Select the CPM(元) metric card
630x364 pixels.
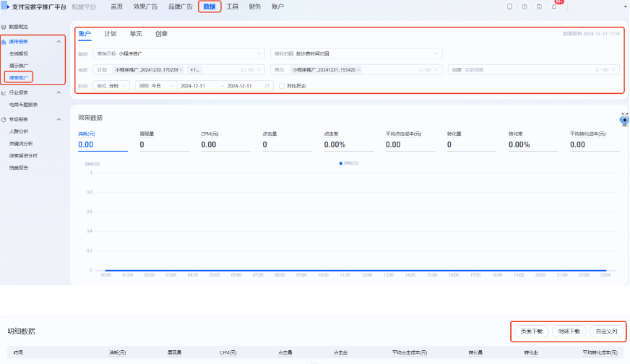(226, 141)
